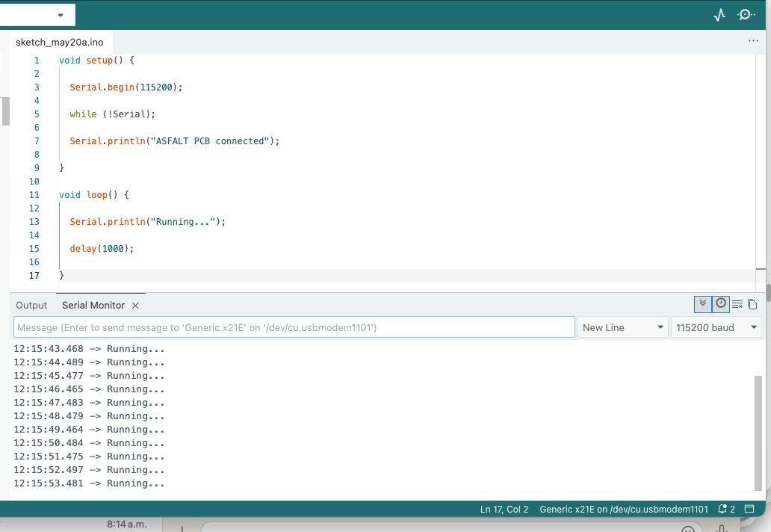
Task: Click the Ln 17, Col 2 status indicator
Action: [x=504, y=510]
